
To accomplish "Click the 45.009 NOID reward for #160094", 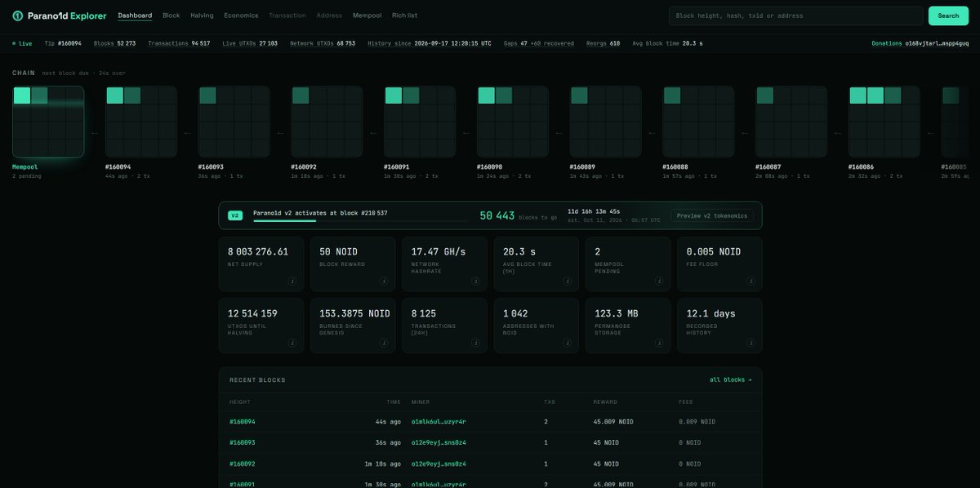I will 612,422.
